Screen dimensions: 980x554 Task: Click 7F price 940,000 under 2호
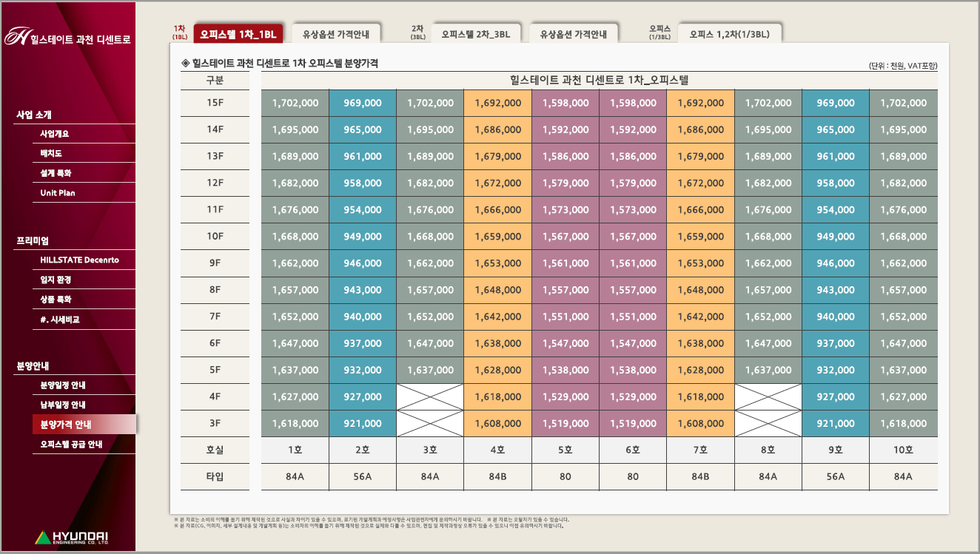click(363, 316)
